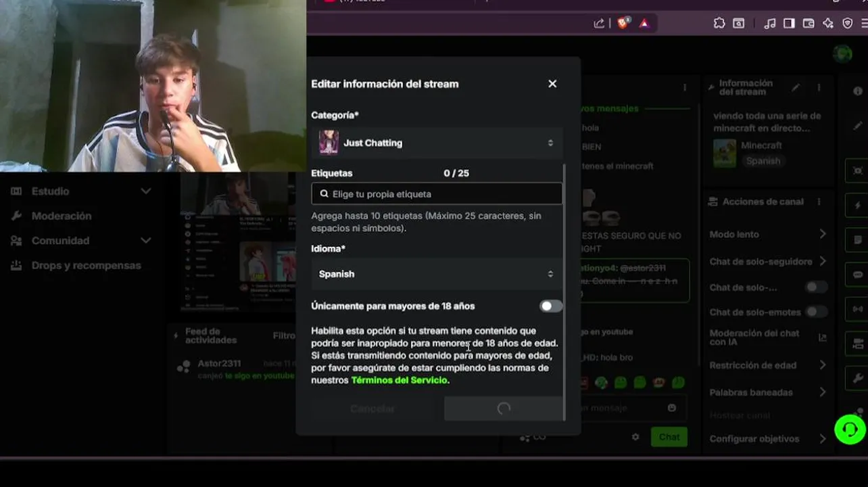Toggle the browser sidebar panel icon
This screenshot has width=868, height=487.
coord(789,24)
